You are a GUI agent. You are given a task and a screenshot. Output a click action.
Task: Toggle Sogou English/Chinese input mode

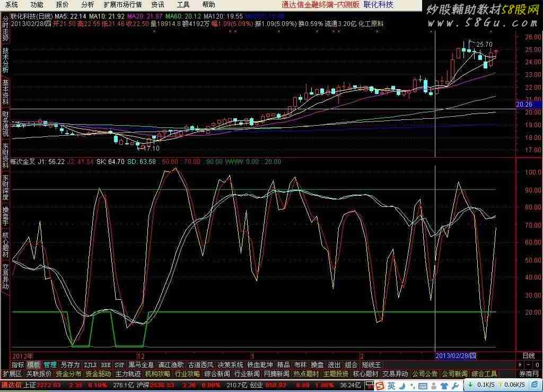(390, 385)
